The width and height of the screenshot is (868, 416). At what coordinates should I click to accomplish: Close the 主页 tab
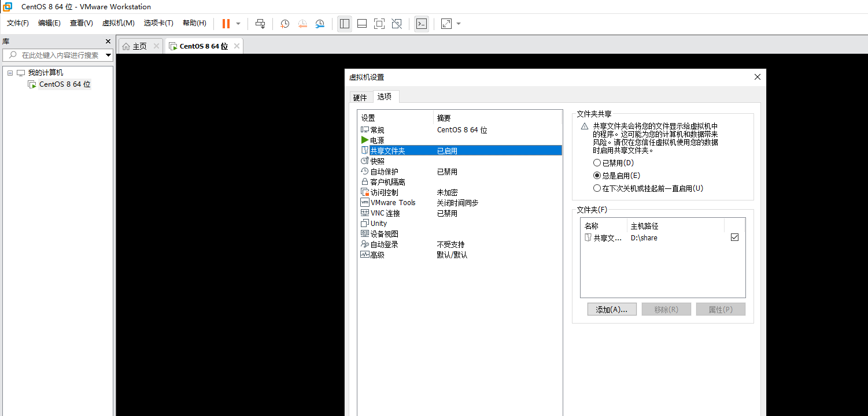tap(156, 46)
